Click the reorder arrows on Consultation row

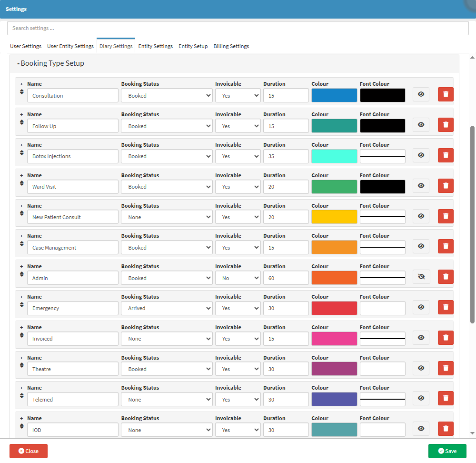pos(21,91)
